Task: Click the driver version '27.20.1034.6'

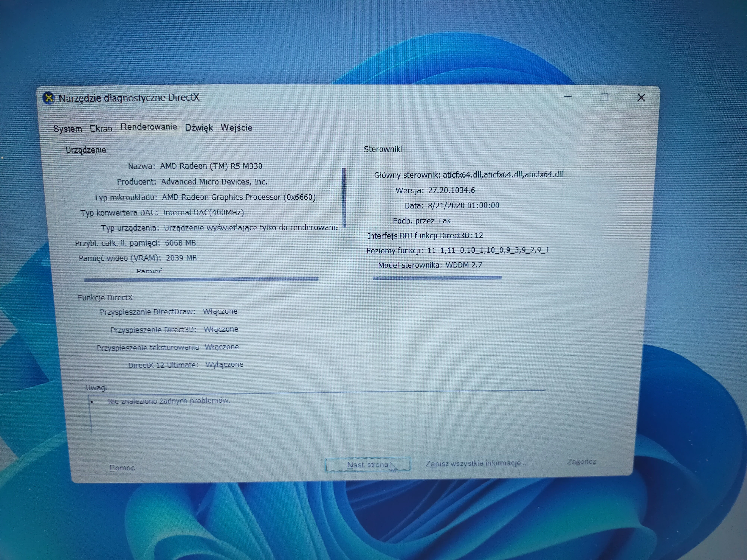Action: pos(451,190)
